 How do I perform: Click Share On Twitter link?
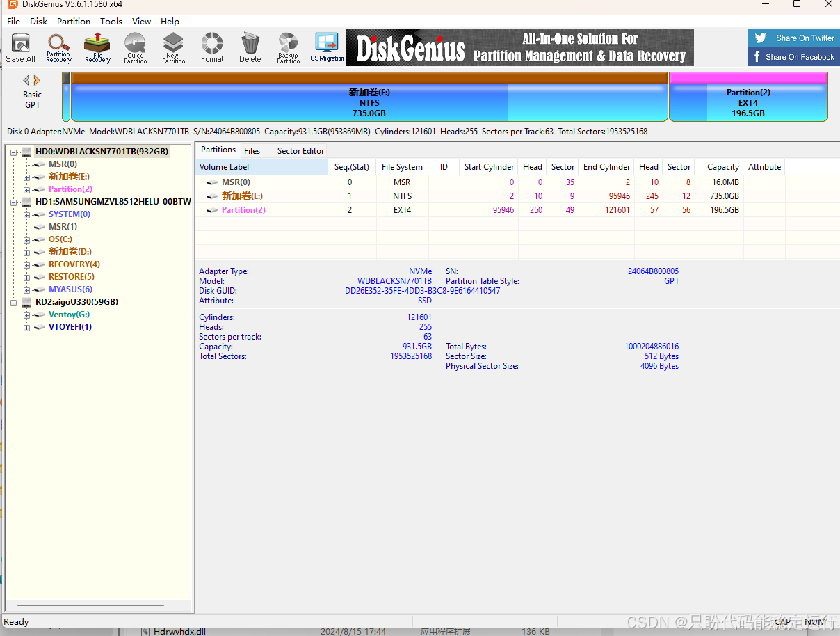(x=793, y=38)
